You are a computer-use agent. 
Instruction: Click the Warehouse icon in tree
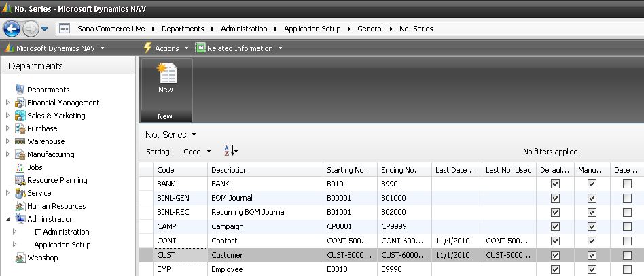20,141
